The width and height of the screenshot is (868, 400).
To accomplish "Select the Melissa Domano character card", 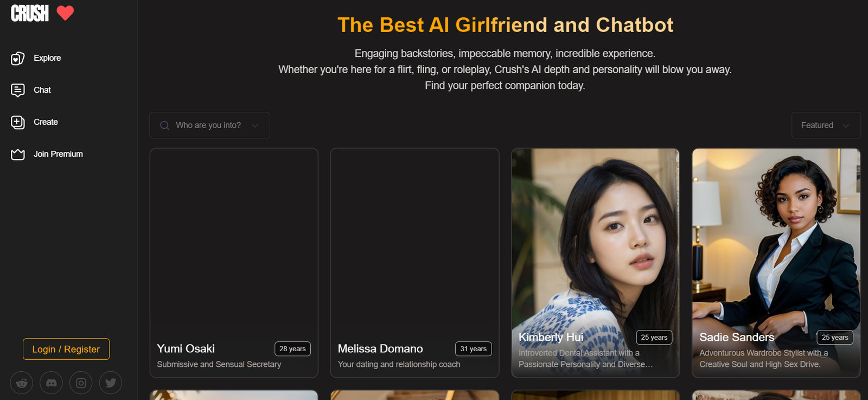I will click(x=414, y=263).
